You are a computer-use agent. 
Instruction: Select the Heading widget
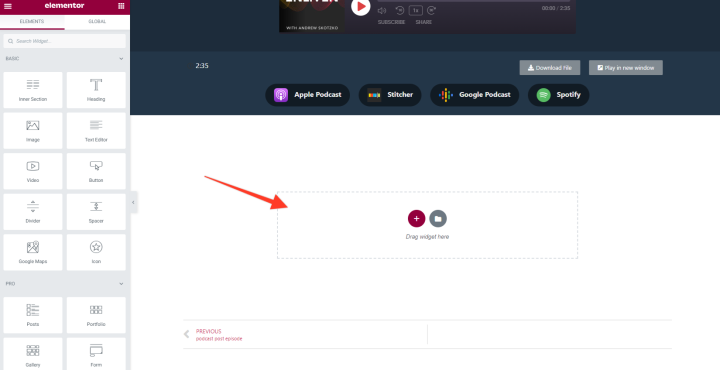(x=96, y=90)
